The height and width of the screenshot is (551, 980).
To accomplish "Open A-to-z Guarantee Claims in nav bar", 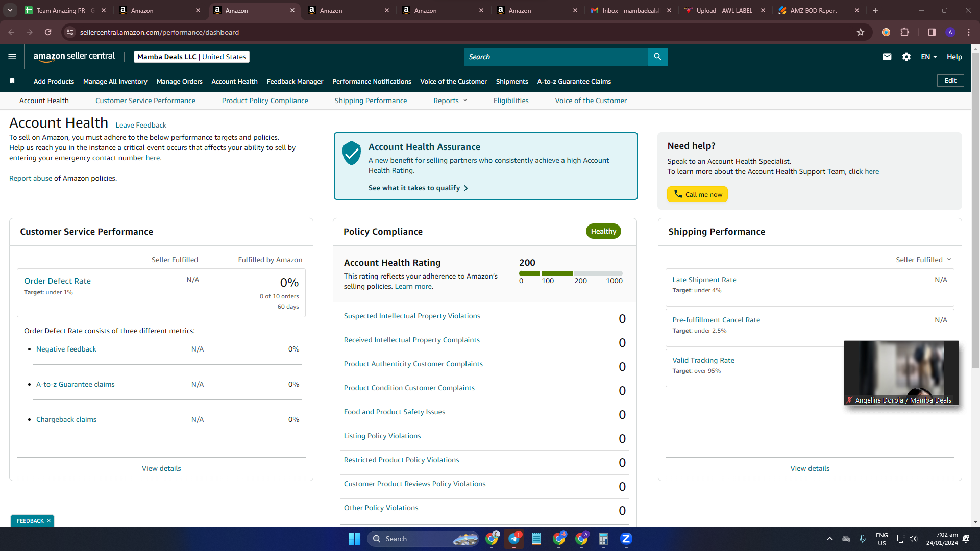I will [574, 81].
